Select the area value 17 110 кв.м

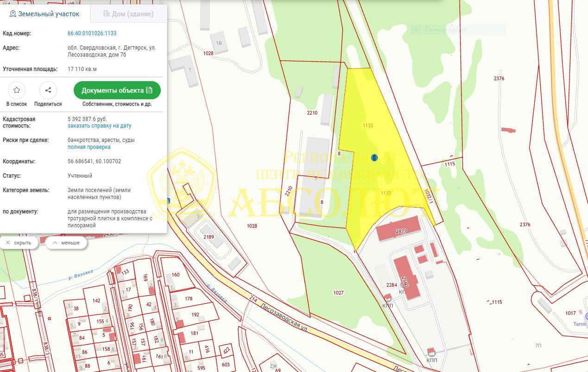82,69
